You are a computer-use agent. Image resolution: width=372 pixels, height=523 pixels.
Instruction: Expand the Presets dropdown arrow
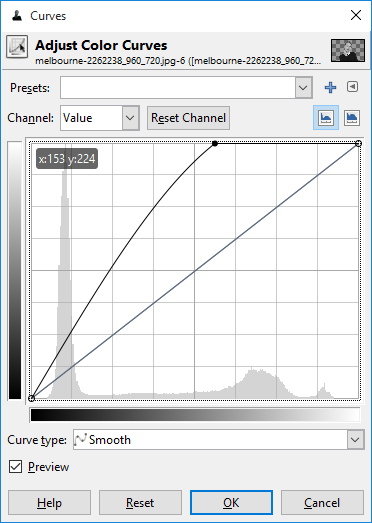tap(303, 88)
